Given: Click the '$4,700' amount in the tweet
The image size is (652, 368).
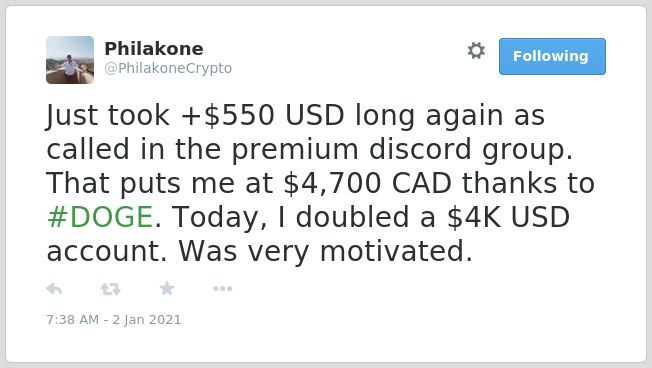Looking at the screenshot, I should tap(332, 183).
